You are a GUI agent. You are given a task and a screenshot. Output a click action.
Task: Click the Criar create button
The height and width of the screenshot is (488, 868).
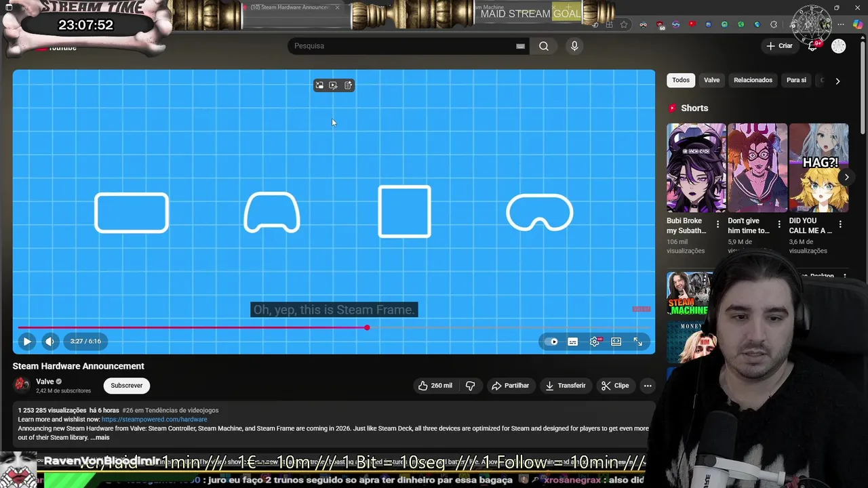point(779,46)
